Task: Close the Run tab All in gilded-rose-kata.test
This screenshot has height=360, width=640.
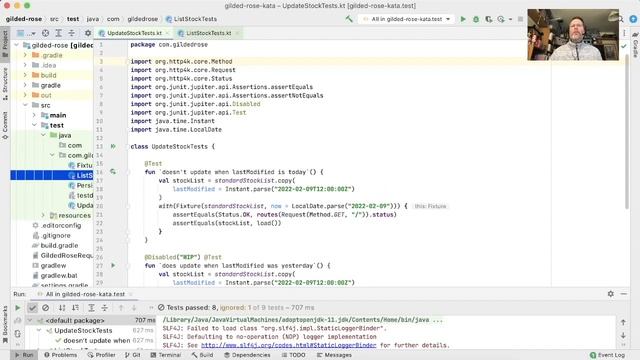Action: point(131,294)
